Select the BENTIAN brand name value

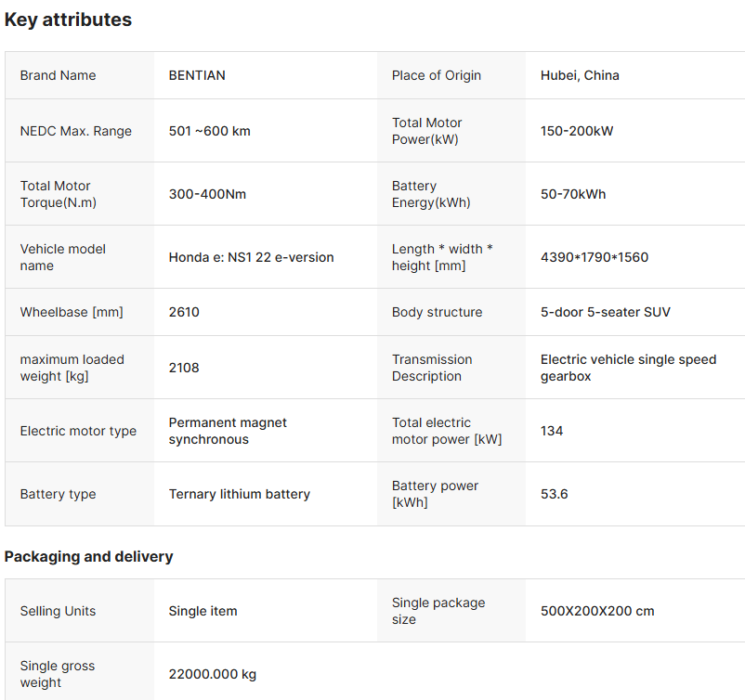click(x=197, y=75)
